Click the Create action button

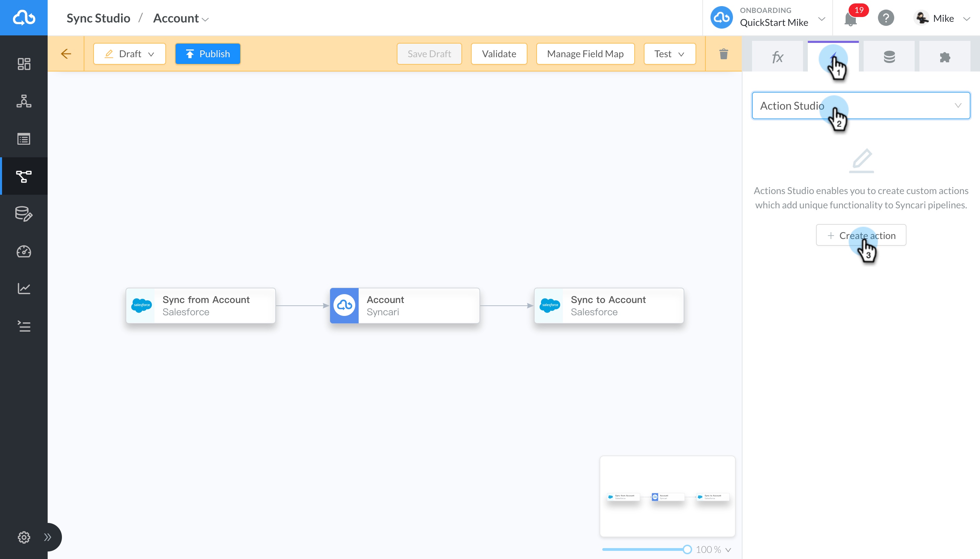pos(861,235)
